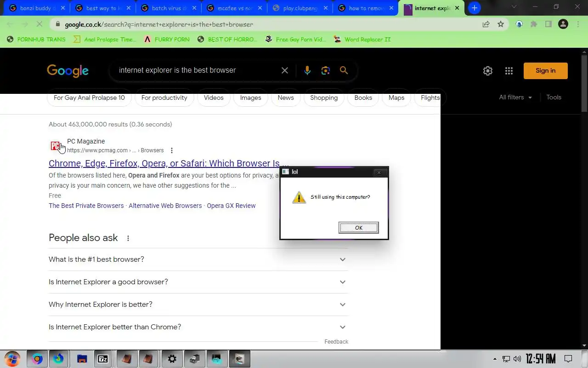This screenshot has height=368, width=588.
Task: Open Google quick settings gear
Action: (488, 71)
